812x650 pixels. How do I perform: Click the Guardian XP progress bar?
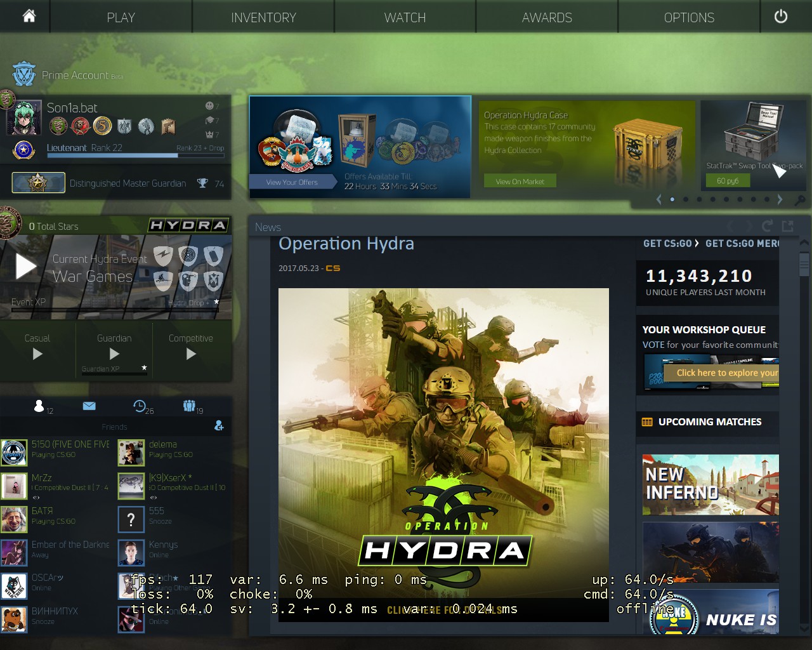(114, 374)
